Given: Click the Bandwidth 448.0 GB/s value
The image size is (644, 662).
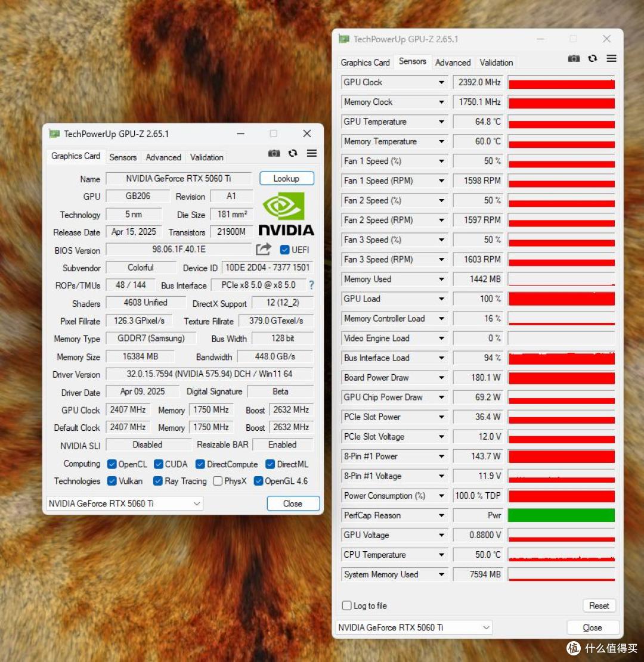Looking at the screenshot, I should 275,356.
